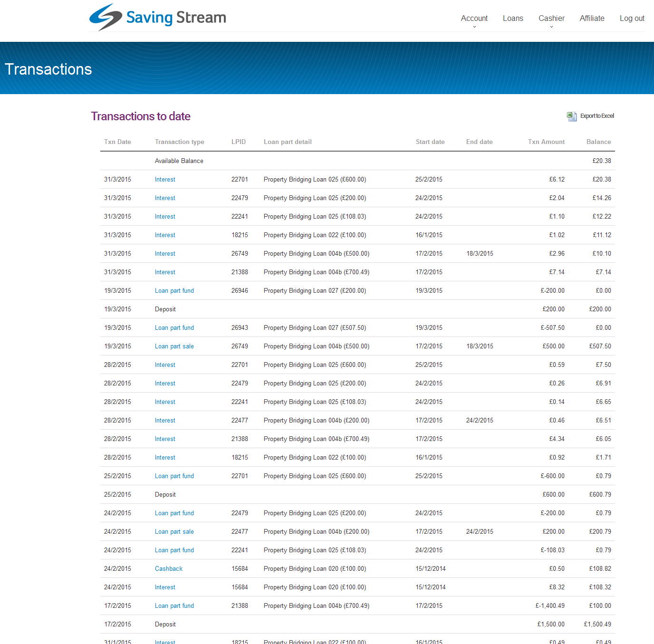654x644 pixels.
Task: Open Interest link for LPID 18215 on 31/3/2015
Action: click(165, 235)
